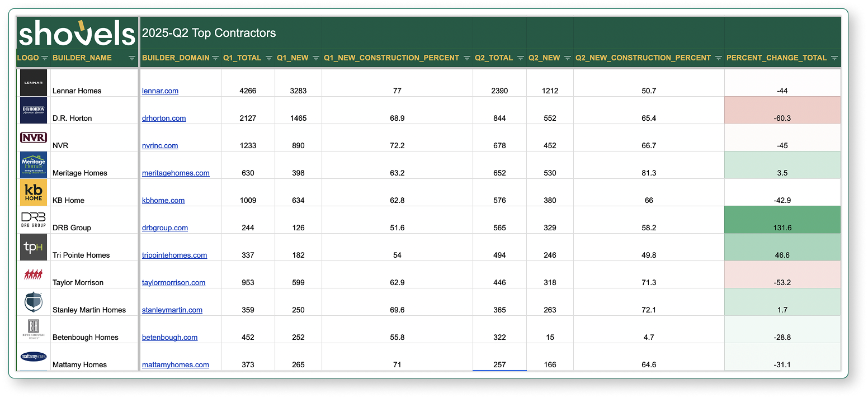Click the Taylor Morrison logo thumbnail
The height and width of the screenshot is (398, 868).
pos(34,274)
